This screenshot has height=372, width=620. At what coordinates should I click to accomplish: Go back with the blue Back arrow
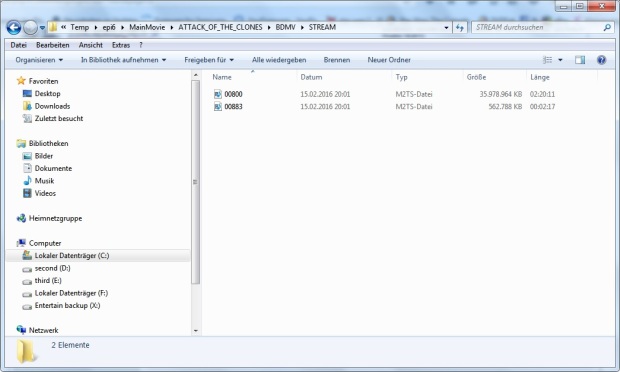(x=14, y=27)
